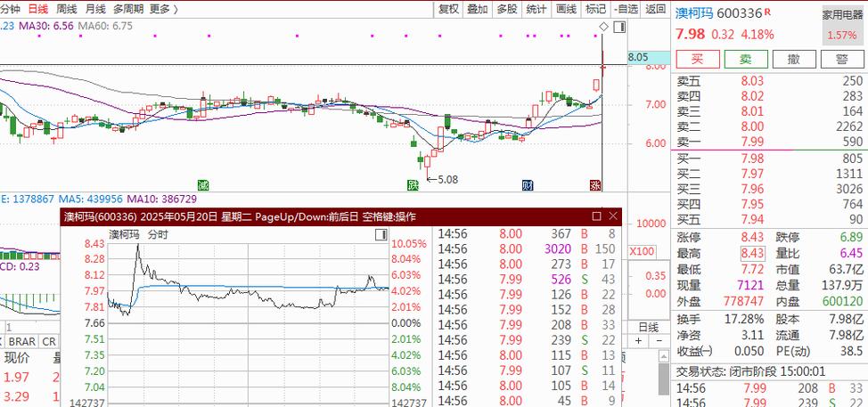Toggle the small panel icon in 分时 popup
This screenshot has width=868, height=407.
click(381, 234)
